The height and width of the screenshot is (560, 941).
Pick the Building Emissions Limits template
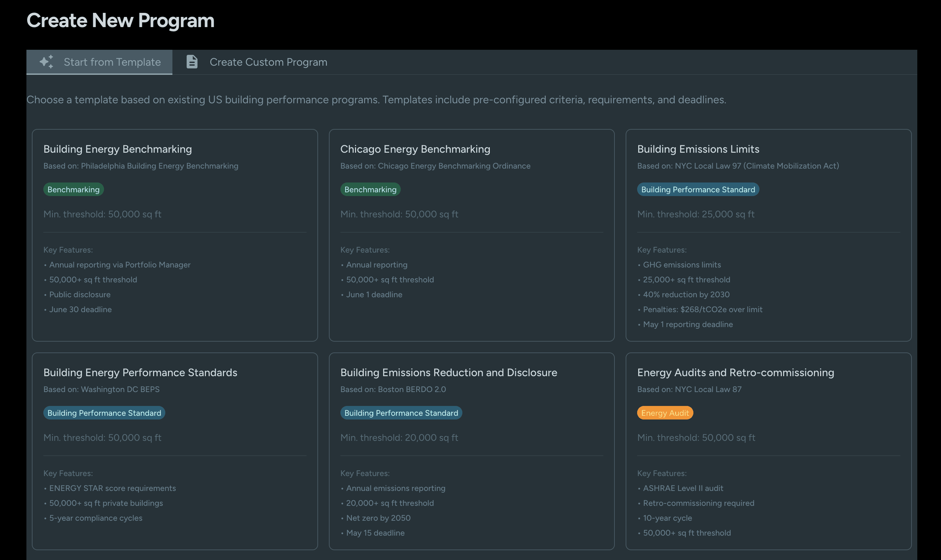pos(698,149)
